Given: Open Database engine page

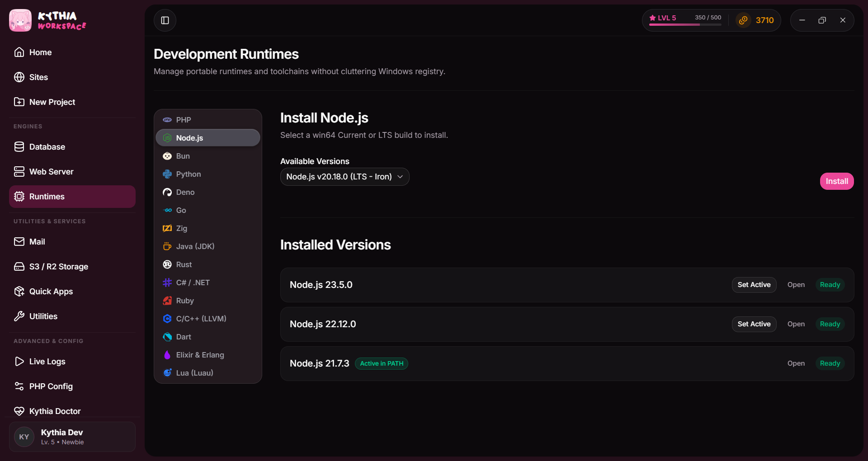Looking at the screenshot, I should tap(72, 147).
